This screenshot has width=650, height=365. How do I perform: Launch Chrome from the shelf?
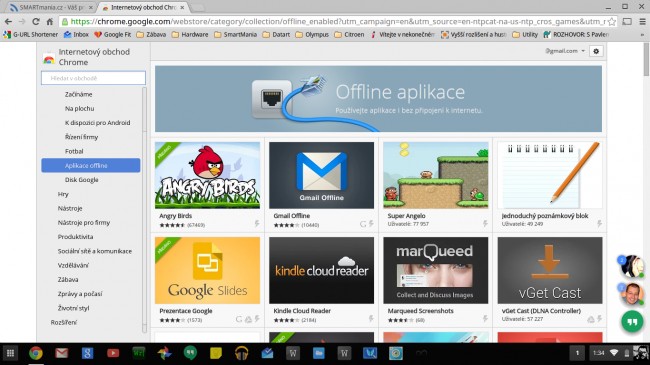36,353
